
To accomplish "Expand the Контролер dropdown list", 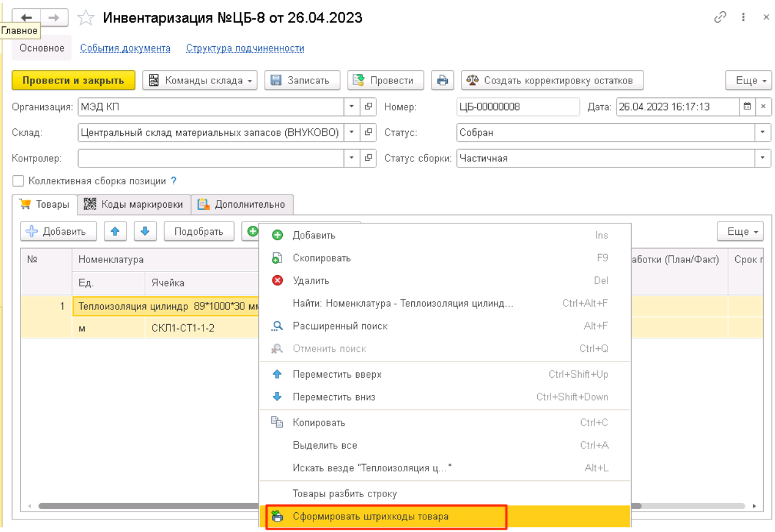I will (352, 159).
